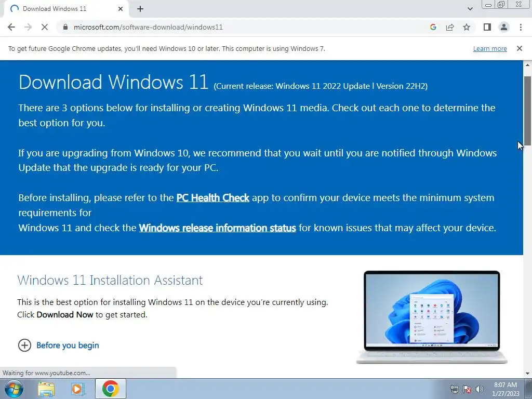This screenshot has height=399, width=532.
Task: Open Windows release information status link
Action: coord(217,228)
